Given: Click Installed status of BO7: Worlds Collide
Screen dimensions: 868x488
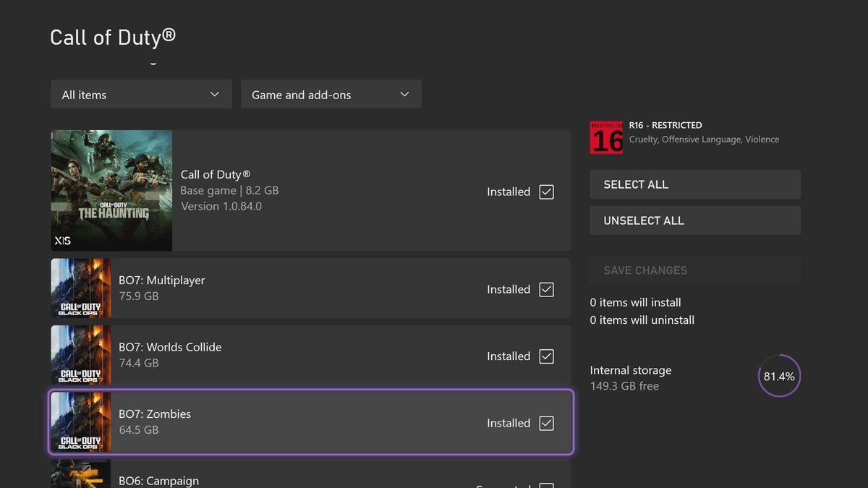Looking at the screenshot, I should pos(509,356).
